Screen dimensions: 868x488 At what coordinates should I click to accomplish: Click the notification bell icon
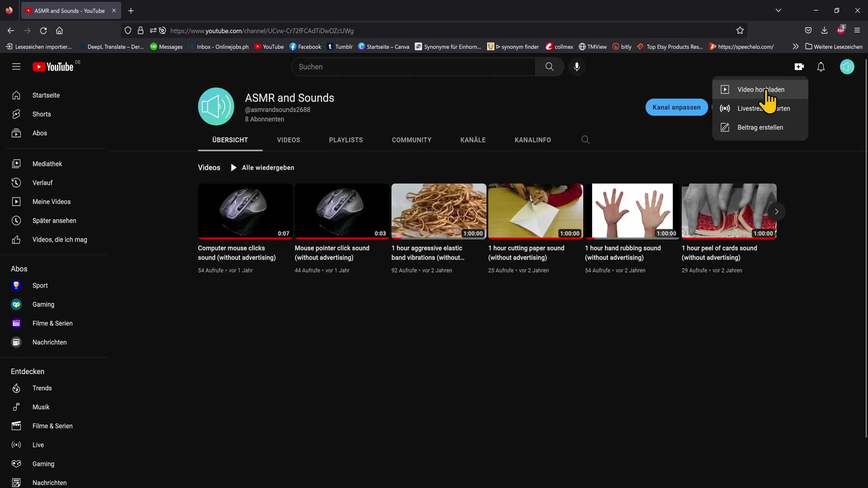tap(821, 66)
